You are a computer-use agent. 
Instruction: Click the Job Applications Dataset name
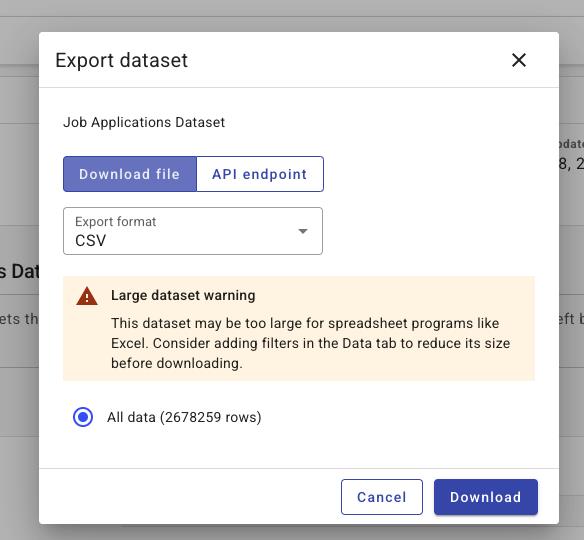tap(144, 122)
